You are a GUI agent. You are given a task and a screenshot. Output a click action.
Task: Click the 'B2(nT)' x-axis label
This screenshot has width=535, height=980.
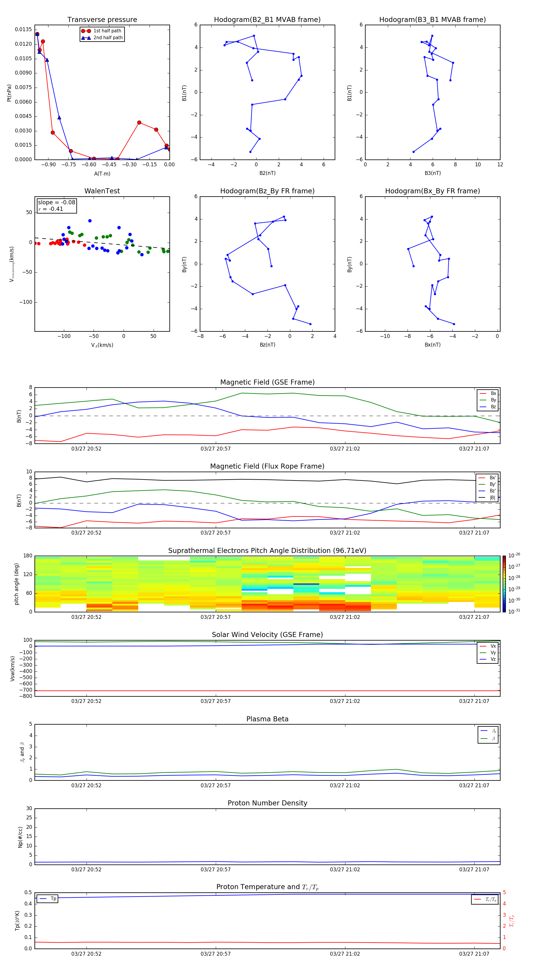point(267,173)
